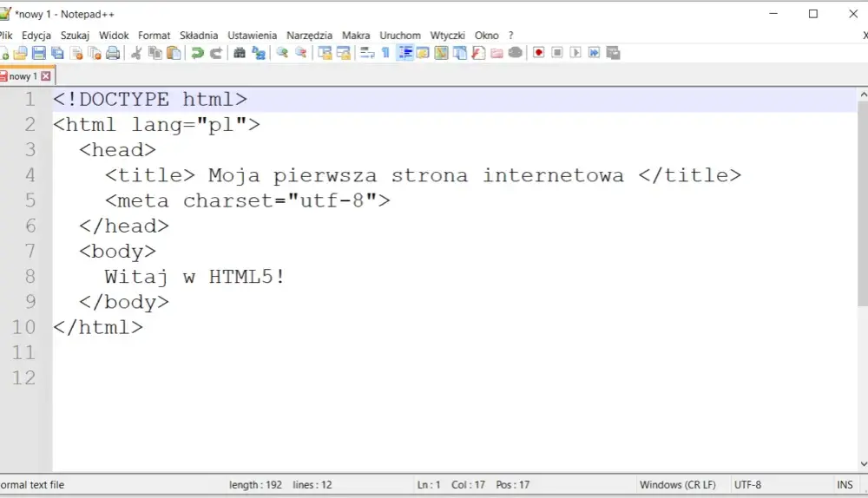Click the Close All toolbar icon

pyautogui.click(x=95, y=53)
